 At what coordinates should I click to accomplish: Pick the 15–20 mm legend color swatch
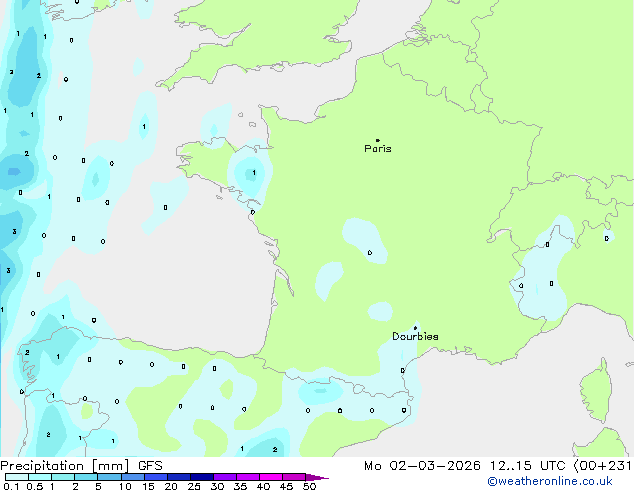pos(155,477)
